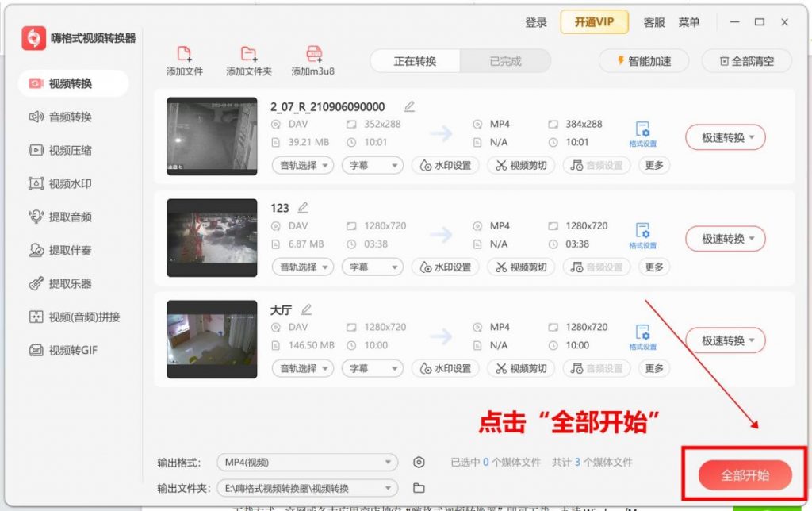Click the gear icon beside 输出格式
Screen dimensions: 812x511
click(419, 462)
